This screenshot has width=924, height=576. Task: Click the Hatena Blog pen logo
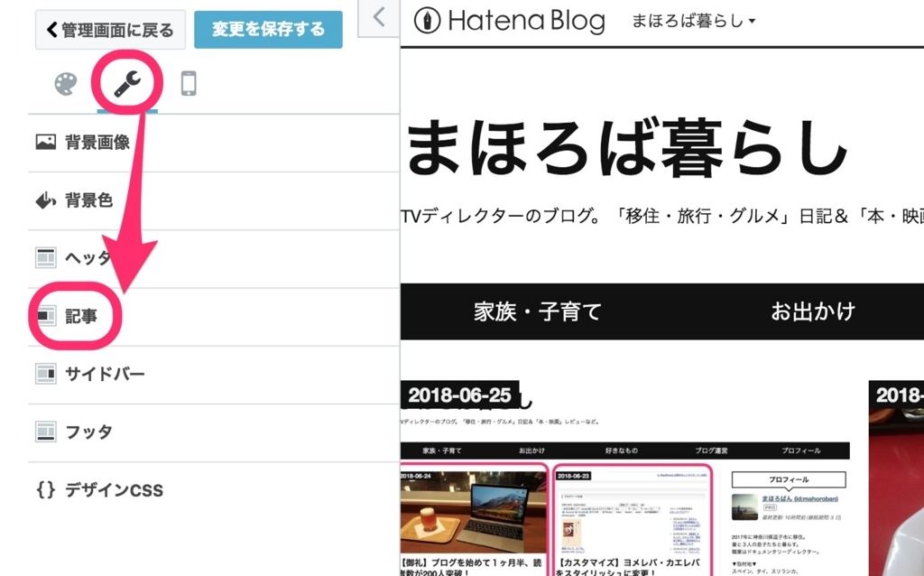427,21
